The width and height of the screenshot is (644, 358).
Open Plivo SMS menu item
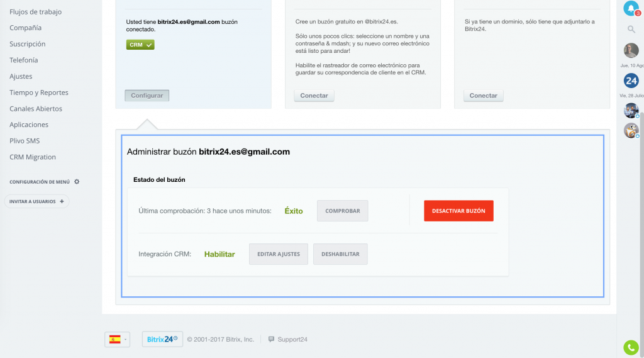[25, 141]
